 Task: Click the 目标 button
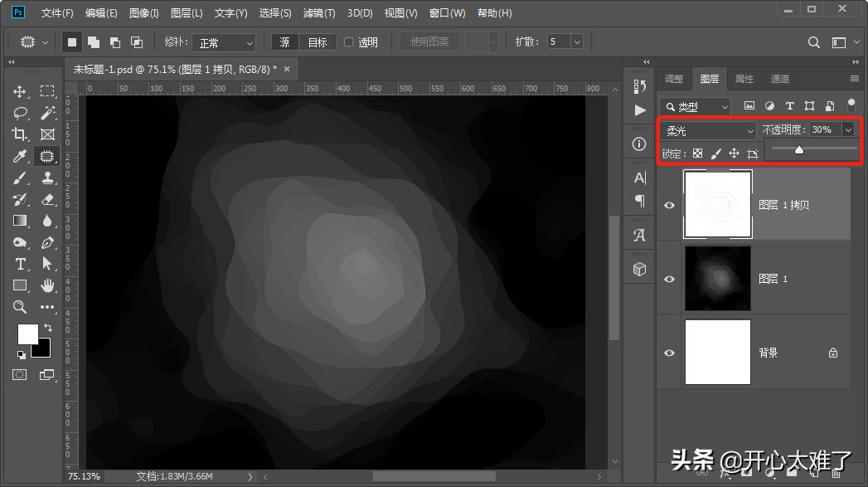pyautogui.click(x=318, y=42)
